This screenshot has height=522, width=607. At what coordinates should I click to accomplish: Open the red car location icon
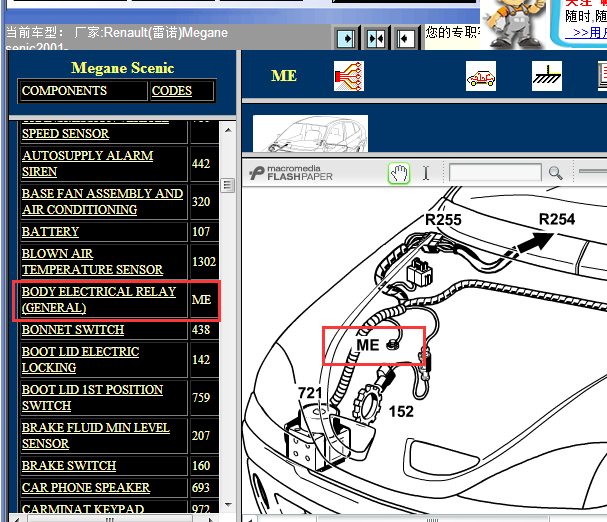tap(481, 76)
